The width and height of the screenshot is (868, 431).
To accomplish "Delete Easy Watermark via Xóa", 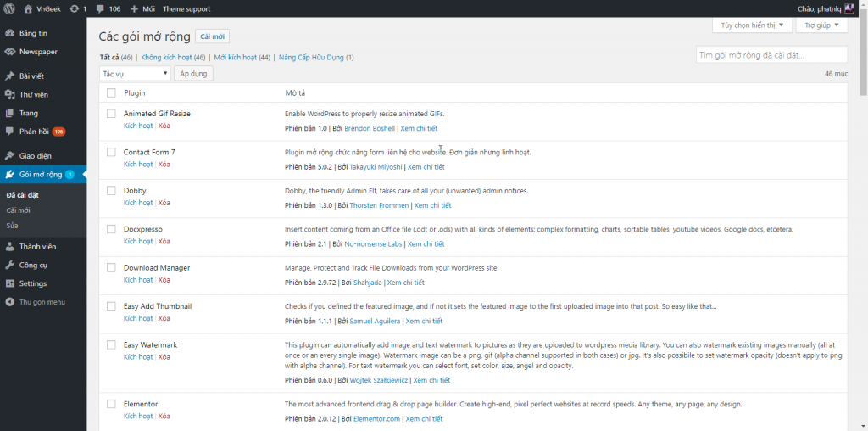I will (164, 357).
